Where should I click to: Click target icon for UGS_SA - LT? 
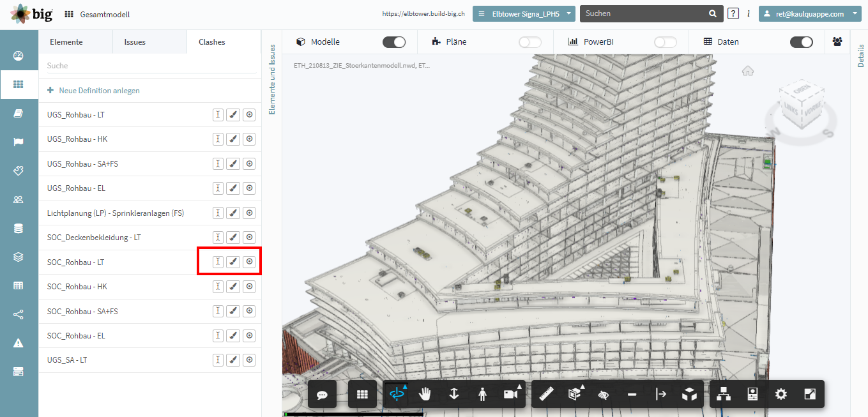(250, 360)
